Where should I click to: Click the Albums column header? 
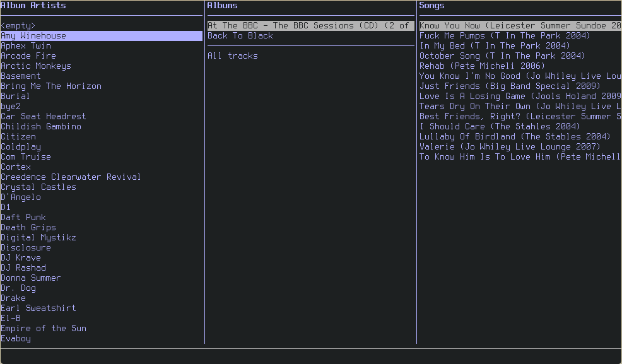click(223, 6)
